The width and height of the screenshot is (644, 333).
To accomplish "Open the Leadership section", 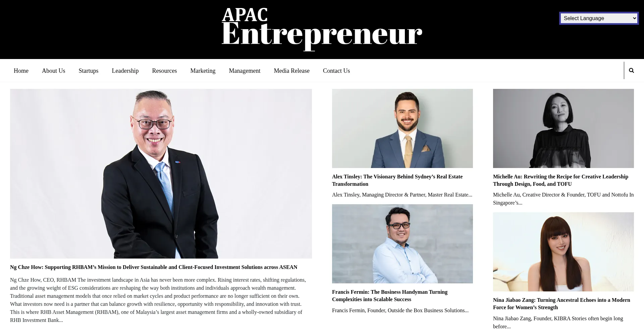I will 125,71.
